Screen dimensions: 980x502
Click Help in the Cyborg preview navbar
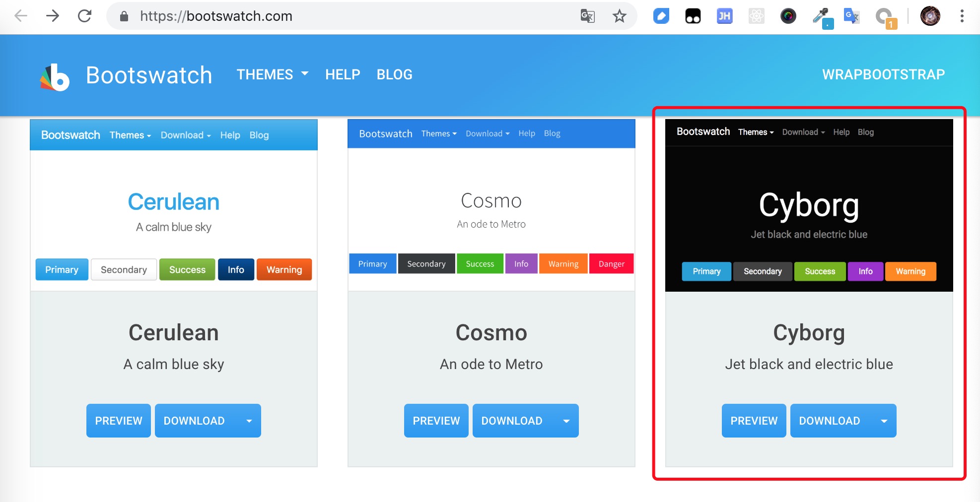point(841,132)
